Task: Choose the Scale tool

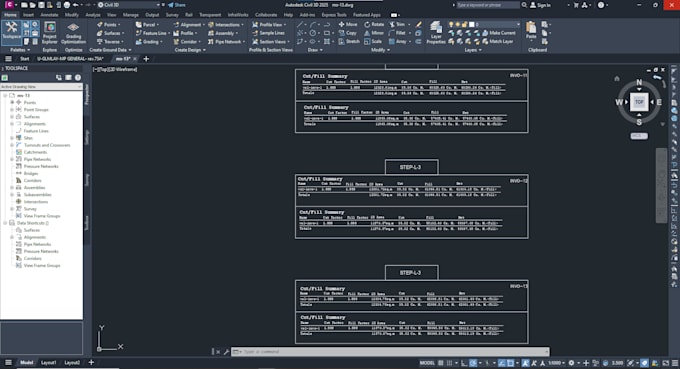Action: 373,42
